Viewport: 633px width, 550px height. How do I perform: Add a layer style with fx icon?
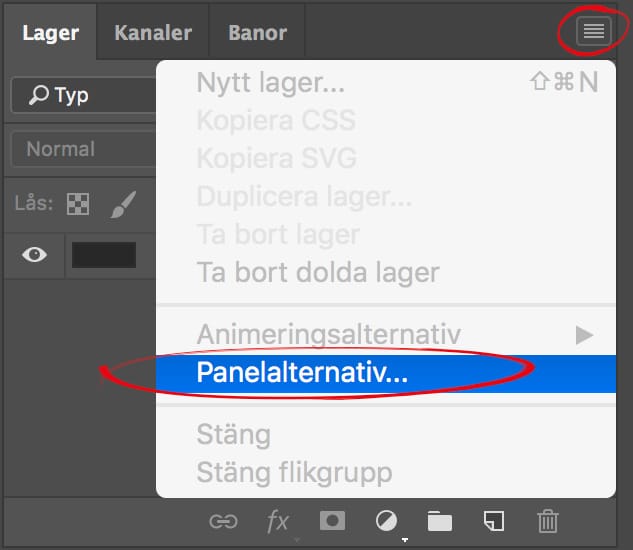[x=278, y=521]
